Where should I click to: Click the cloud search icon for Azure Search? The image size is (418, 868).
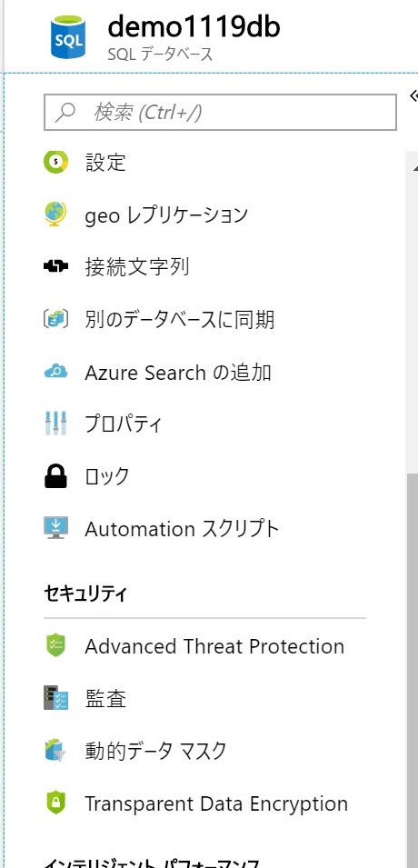point(55,372)
